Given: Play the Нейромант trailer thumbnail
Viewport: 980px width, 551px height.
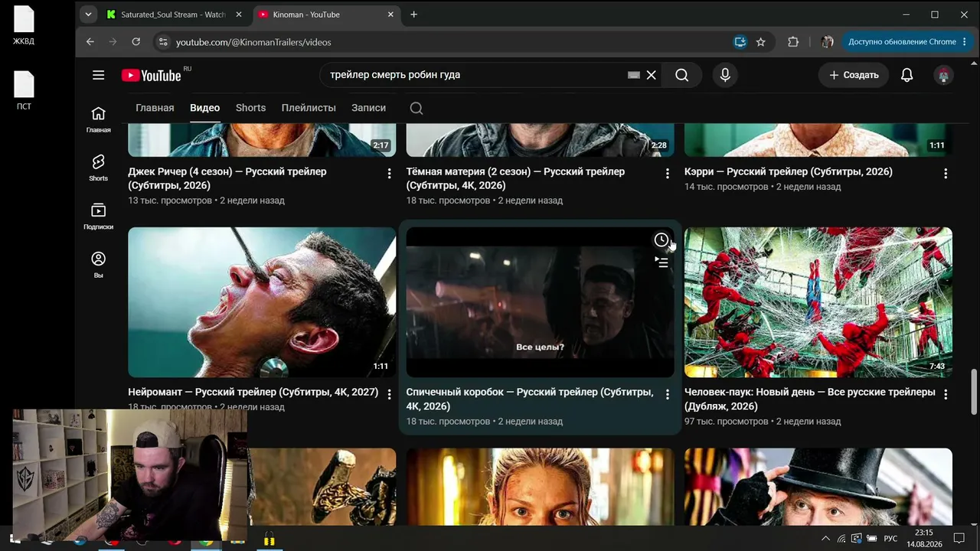Looking at the screenshot, I should (262, 302).
